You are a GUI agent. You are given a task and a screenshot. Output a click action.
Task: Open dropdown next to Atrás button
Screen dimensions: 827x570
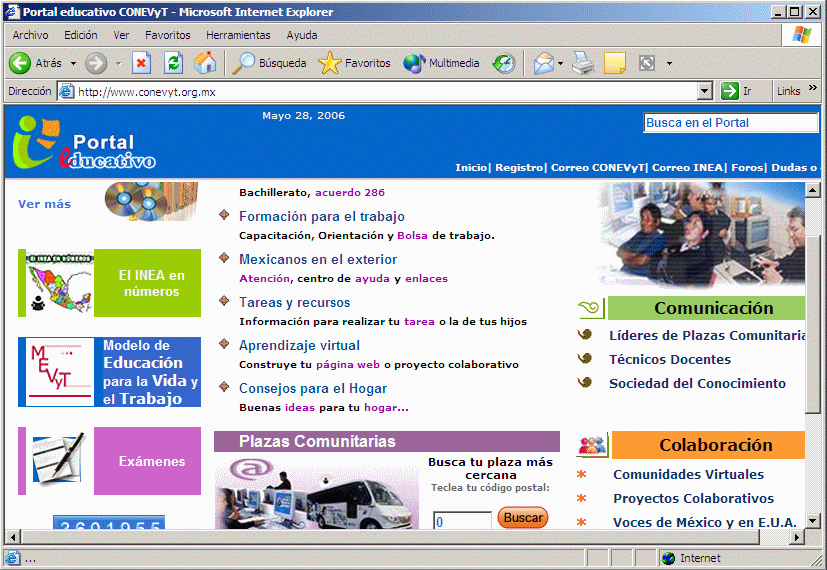coord(73,63)
